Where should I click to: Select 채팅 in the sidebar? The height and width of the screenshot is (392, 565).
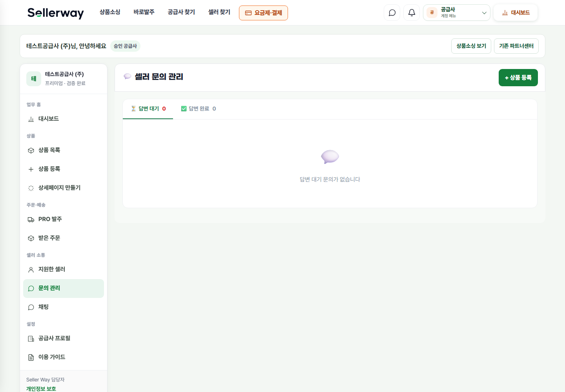coord(64,307)
